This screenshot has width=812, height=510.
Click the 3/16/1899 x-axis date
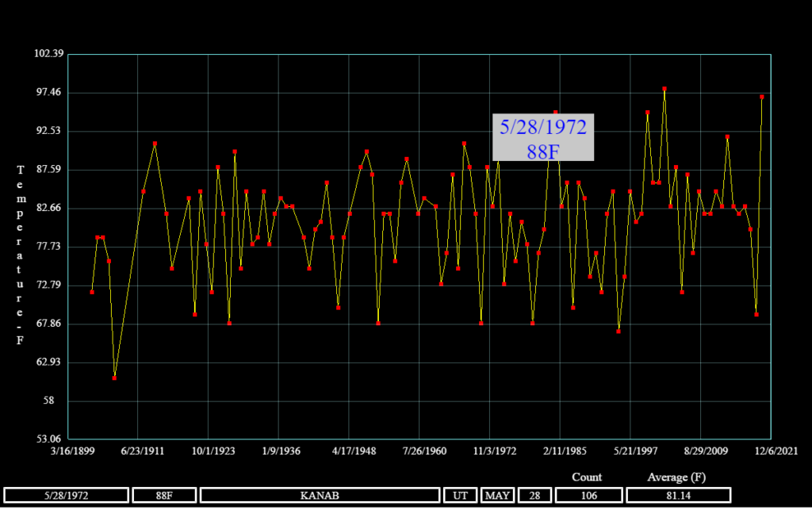(x=72, y=451)
